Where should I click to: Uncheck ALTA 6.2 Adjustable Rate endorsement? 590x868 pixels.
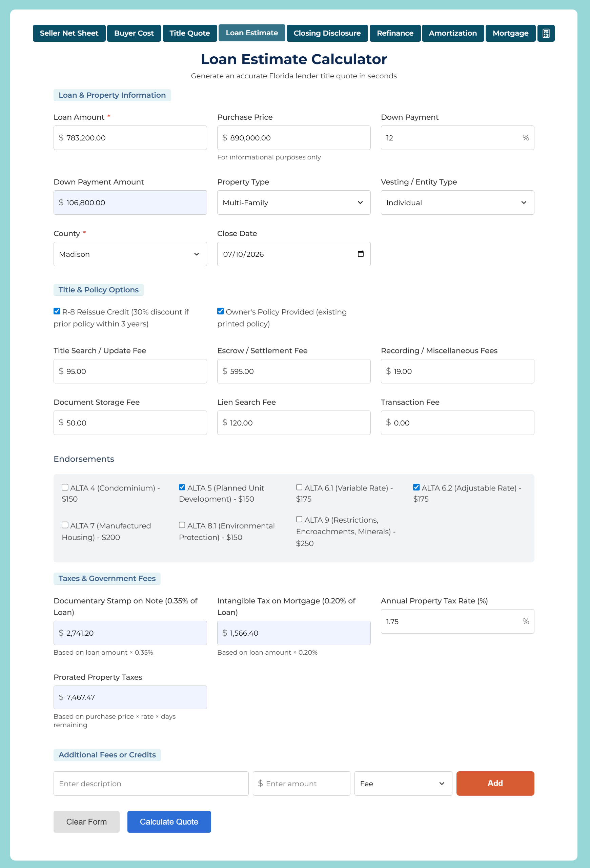click(x=416, y=487)
